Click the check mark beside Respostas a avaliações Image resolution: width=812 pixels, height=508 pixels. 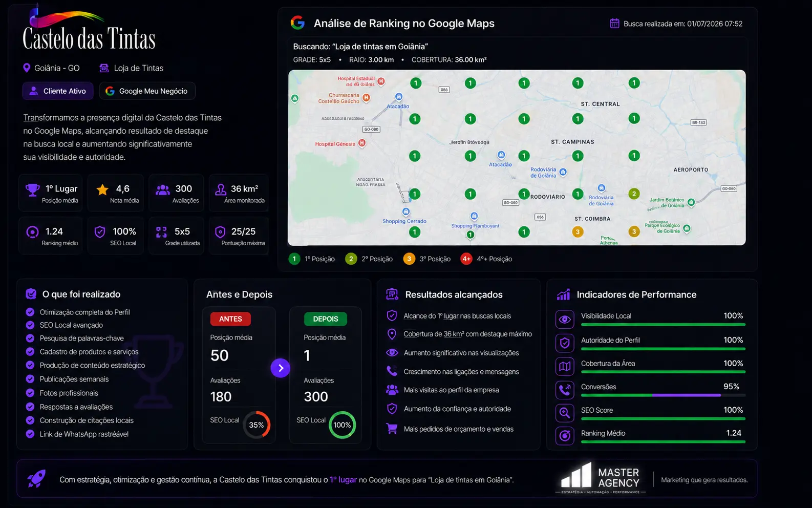[x=30, y=407]
